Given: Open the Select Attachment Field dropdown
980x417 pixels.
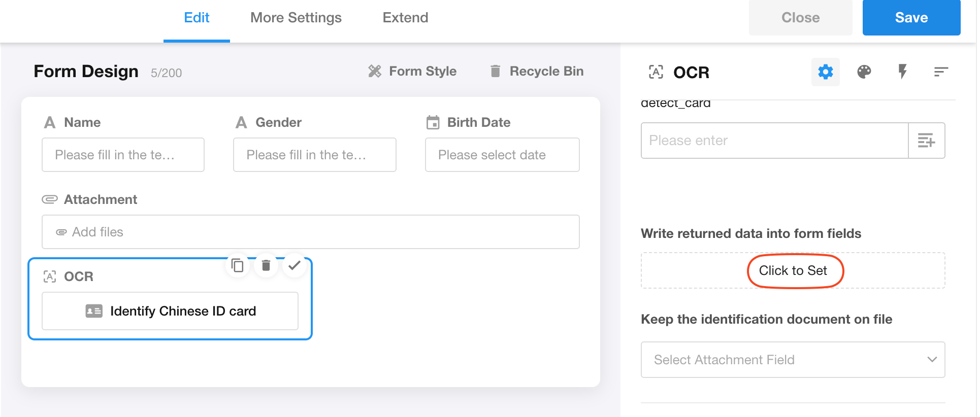Looking at the screenshot, I should click(x=792, y=360).
